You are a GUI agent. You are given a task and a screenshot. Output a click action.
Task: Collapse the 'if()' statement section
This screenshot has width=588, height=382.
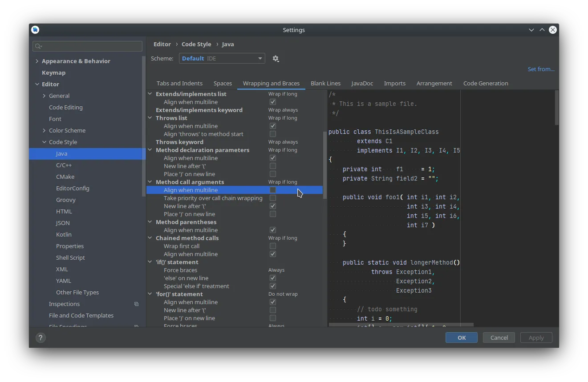[x=150, y=262]
